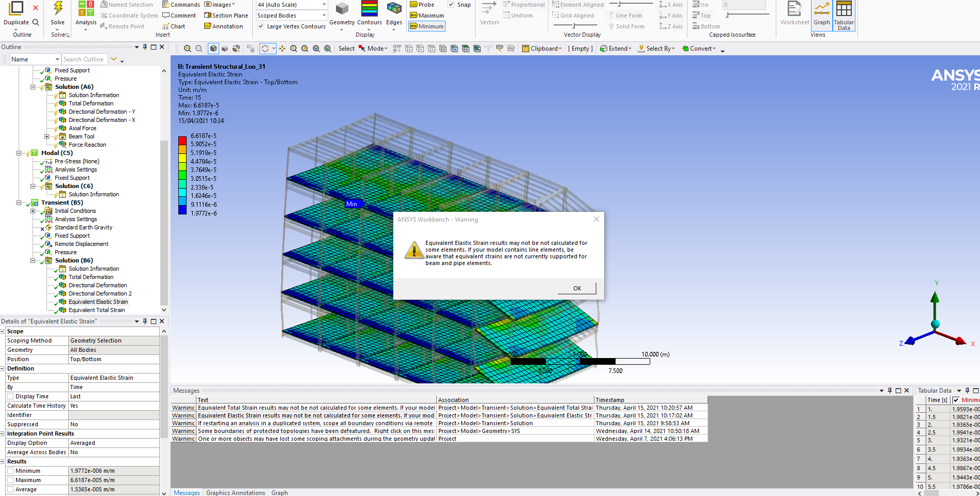Click the Duplicate icon in Outline group
Viewport: 980px width, 496px height.
[17, 9]
